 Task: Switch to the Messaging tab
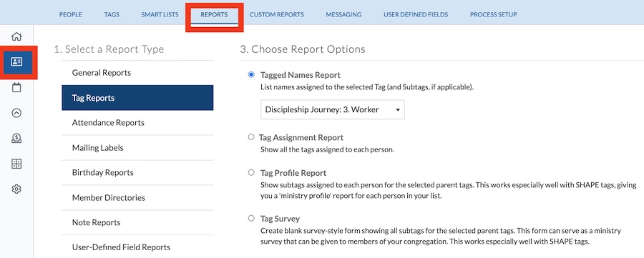coord(343,14)
